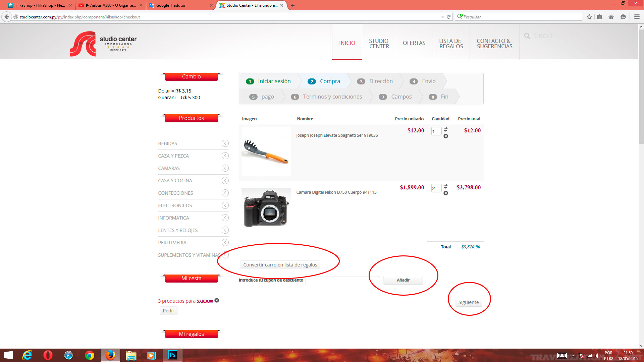644x362 pixels.
Task: Focus the discount coupon input field
Action: pos(342,281)
